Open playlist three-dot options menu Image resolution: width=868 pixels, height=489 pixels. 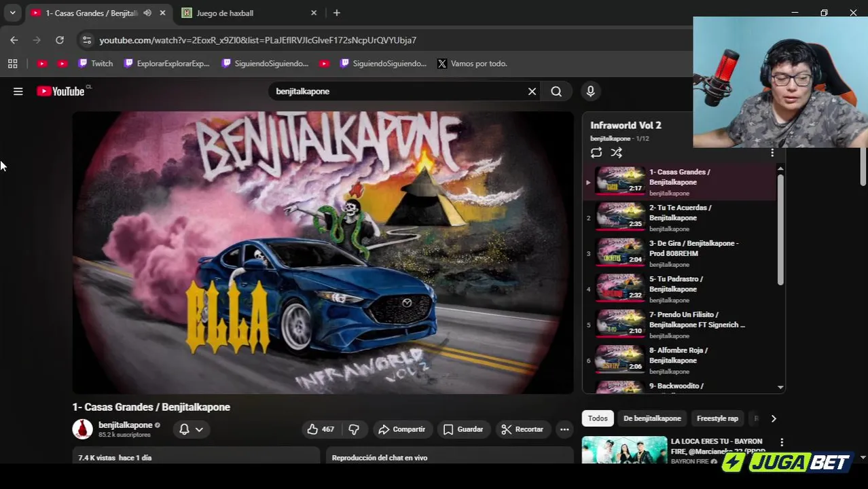pyautogui.click(x=772, y=153)
